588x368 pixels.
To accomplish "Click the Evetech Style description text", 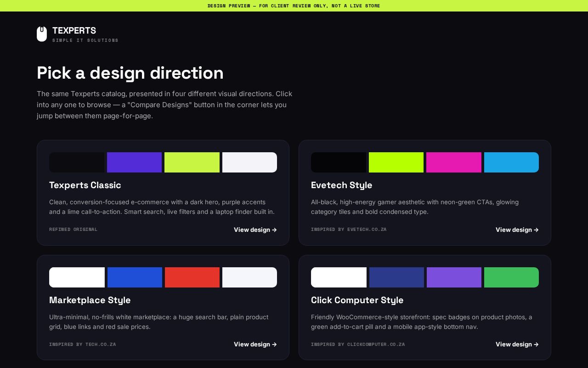I will (x=415, y=207).
